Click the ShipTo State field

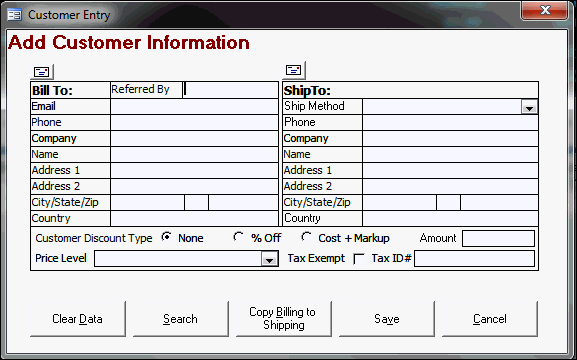click(x=449, y=203)
